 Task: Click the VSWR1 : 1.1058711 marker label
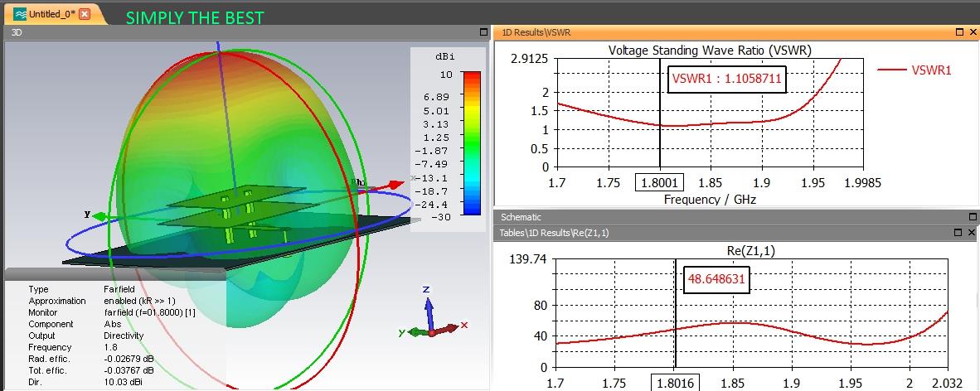[726, 79]
